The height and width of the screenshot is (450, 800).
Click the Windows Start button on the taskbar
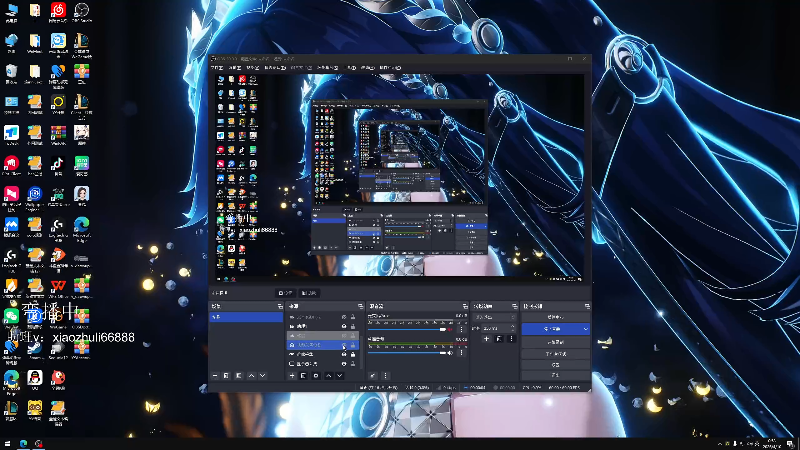[7, 444]
